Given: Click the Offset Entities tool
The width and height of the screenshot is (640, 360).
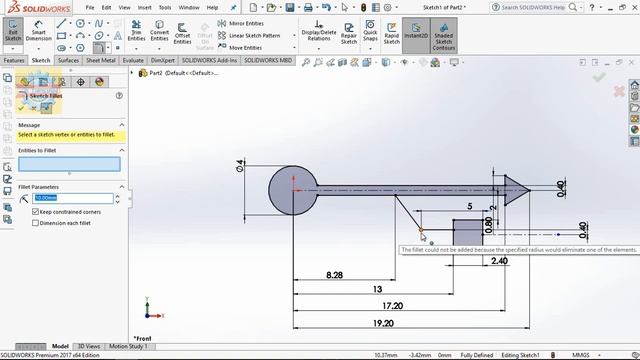Looking at the screenshot, I should pyautogui.click(x=182, y=33).
